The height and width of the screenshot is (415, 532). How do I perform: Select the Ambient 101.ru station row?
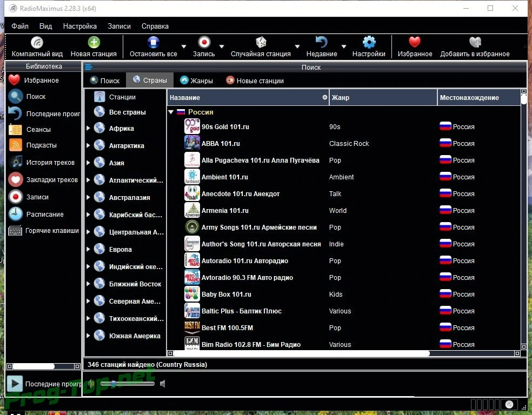click(344, 177)
